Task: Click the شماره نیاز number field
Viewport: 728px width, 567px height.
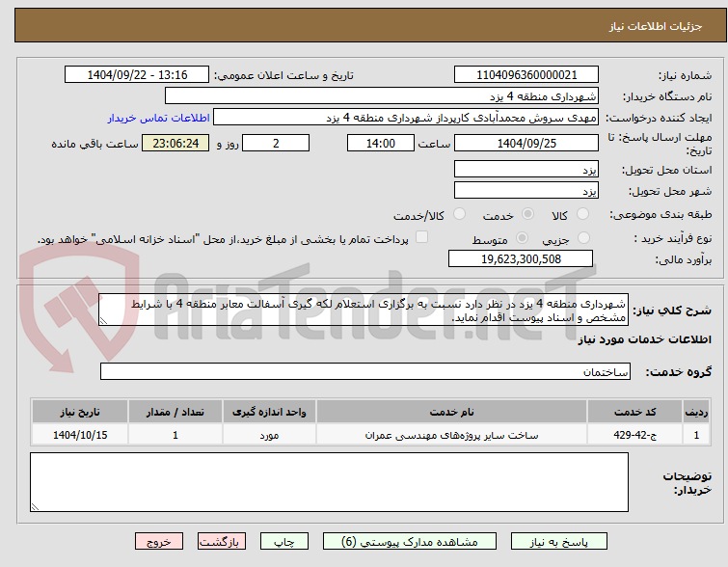Action: (526, 75)
